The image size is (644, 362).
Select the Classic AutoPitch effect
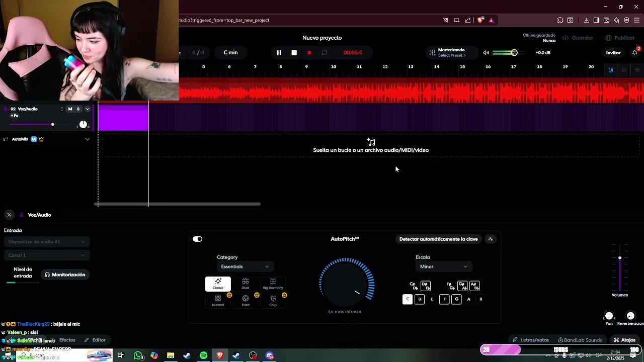point(218,284)
